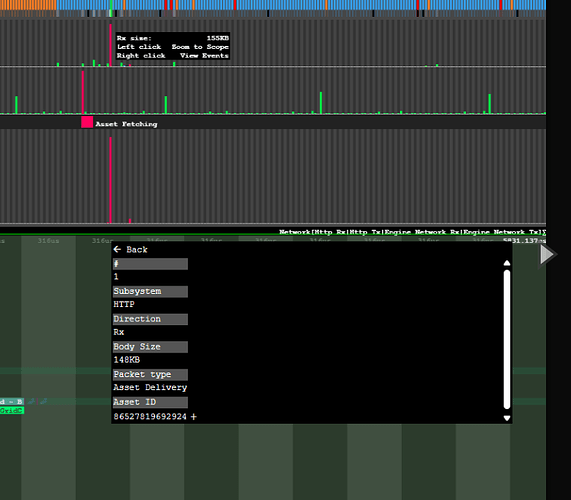Select the '148KB' body size value
This screenshot has height=500, width=571.
[126, 360]
